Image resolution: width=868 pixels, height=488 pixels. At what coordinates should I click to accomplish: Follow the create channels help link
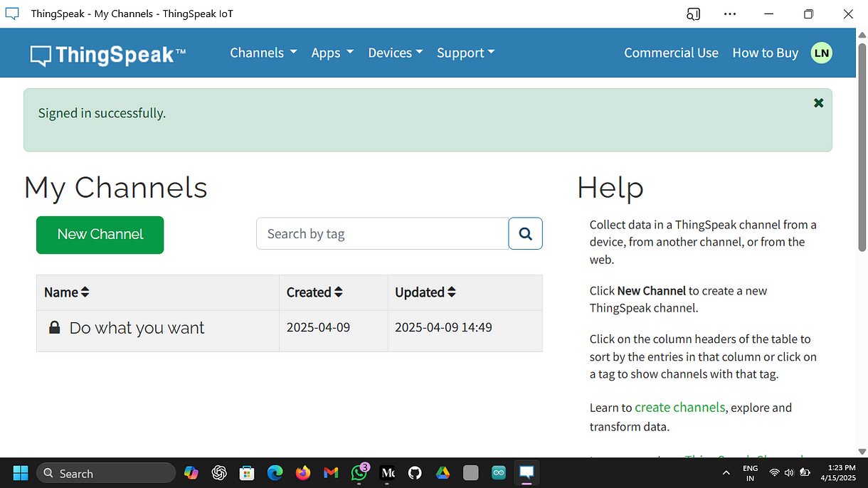tap(679, 408)
